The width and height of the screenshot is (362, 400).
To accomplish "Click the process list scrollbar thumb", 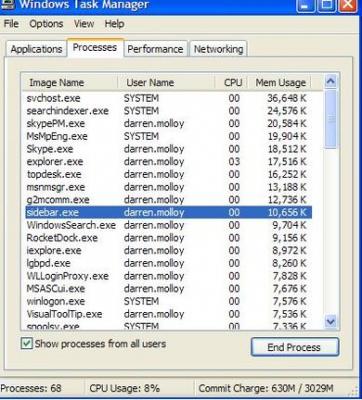I will click(330, 119).
